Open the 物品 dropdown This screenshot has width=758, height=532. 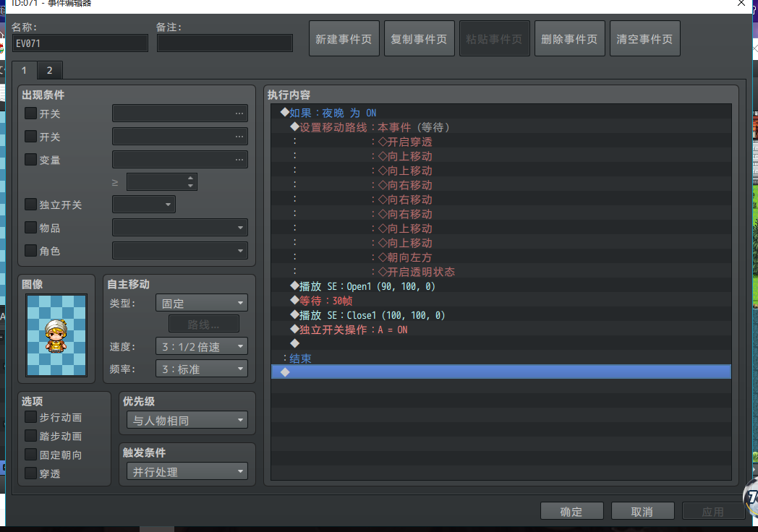point(180,227)
